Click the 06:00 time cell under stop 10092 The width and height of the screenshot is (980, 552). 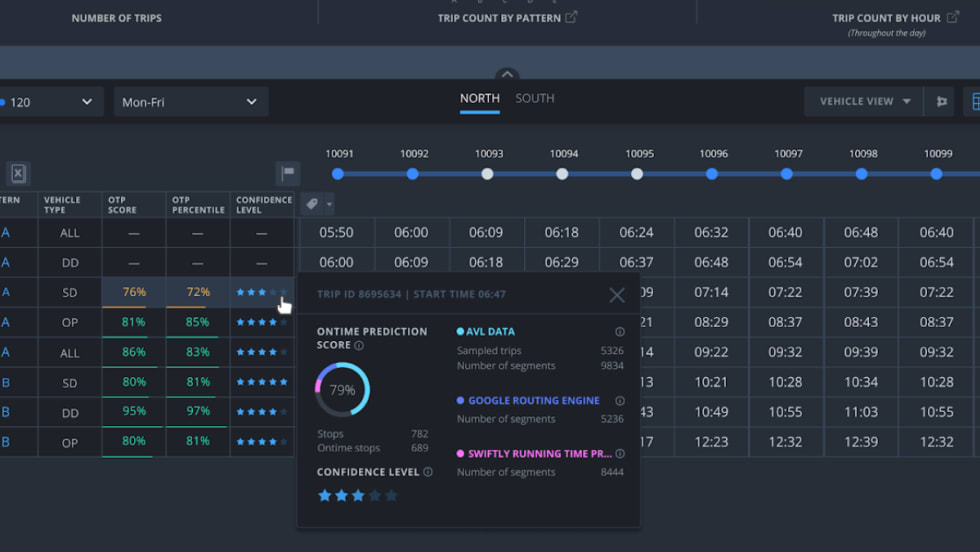click(411, 232)
